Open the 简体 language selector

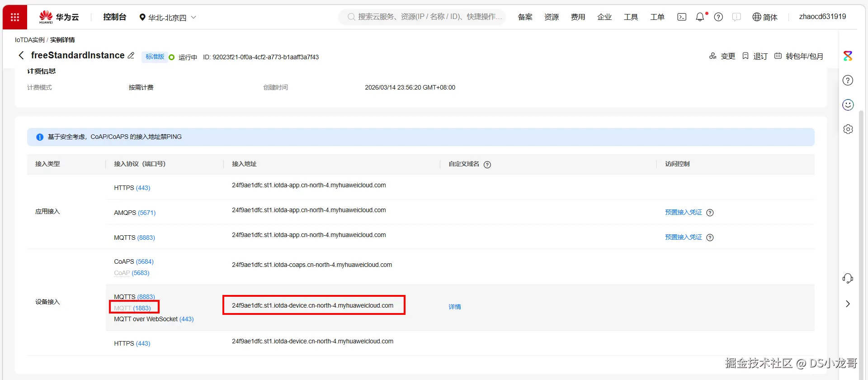[x=765, y=17]
